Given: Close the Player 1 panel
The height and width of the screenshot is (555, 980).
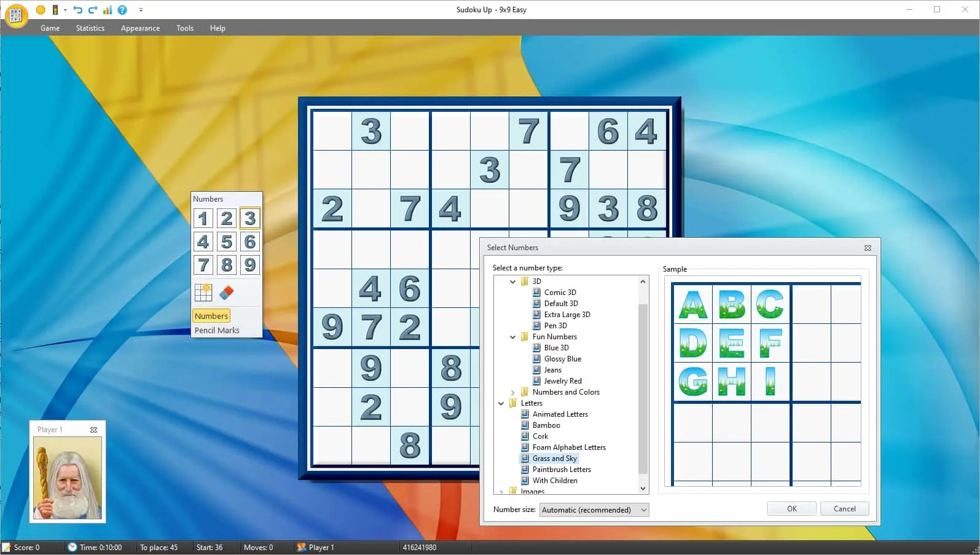Looking at the screenshot, I should [x=93, y=430].
